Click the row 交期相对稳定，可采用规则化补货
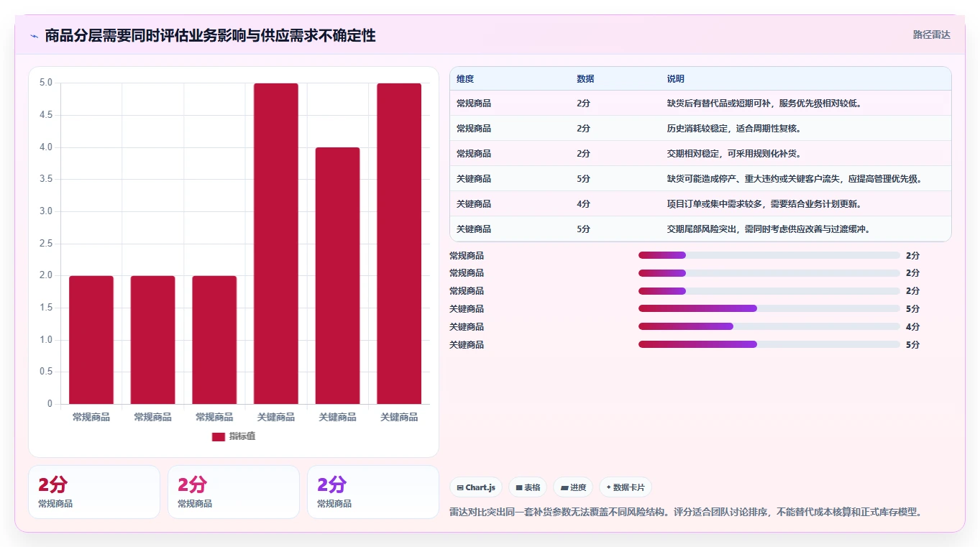 point(700,153)
